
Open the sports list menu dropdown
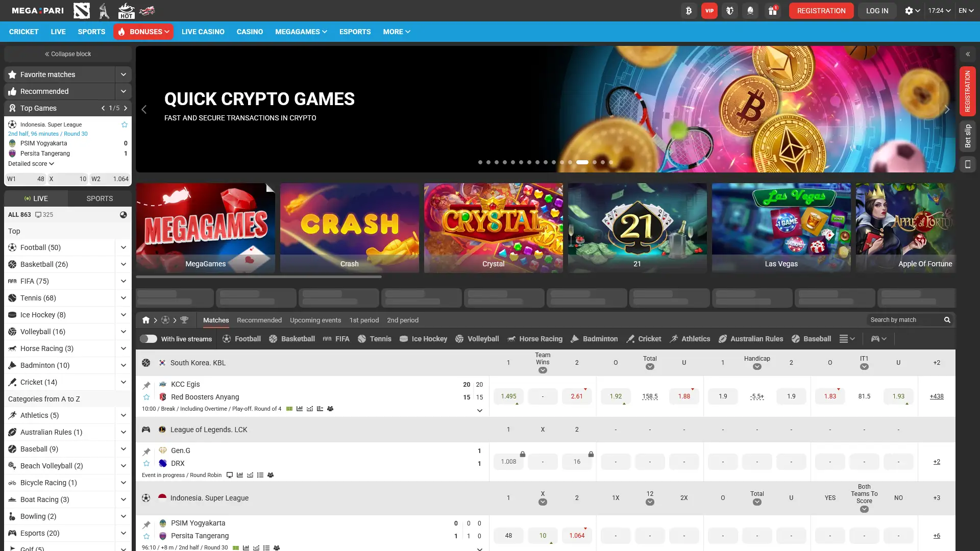coord(847,339)
